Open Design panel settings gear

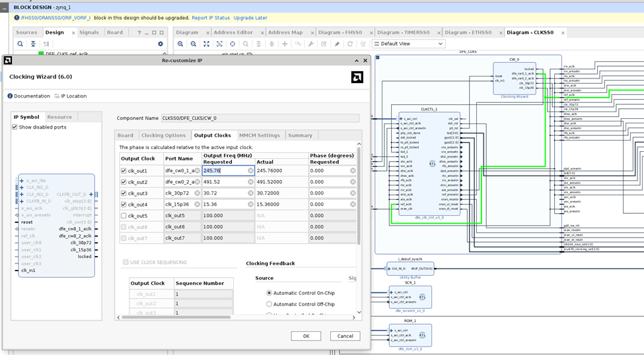[x=160, y=44]
